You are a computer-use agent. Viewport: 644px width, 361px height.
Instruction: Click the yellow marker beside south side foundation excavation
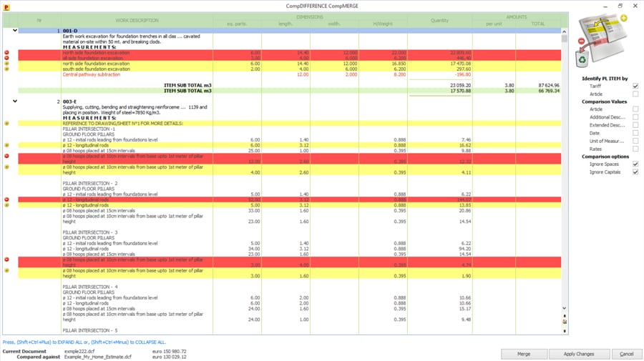point(6,69)
